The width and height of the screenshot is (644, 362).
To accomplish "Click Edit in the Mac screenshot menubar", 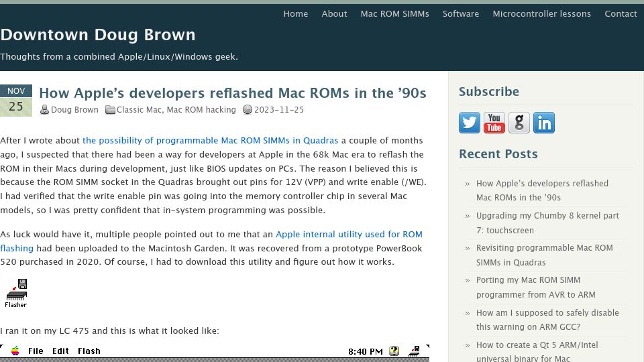I will (x=60, y=351).
